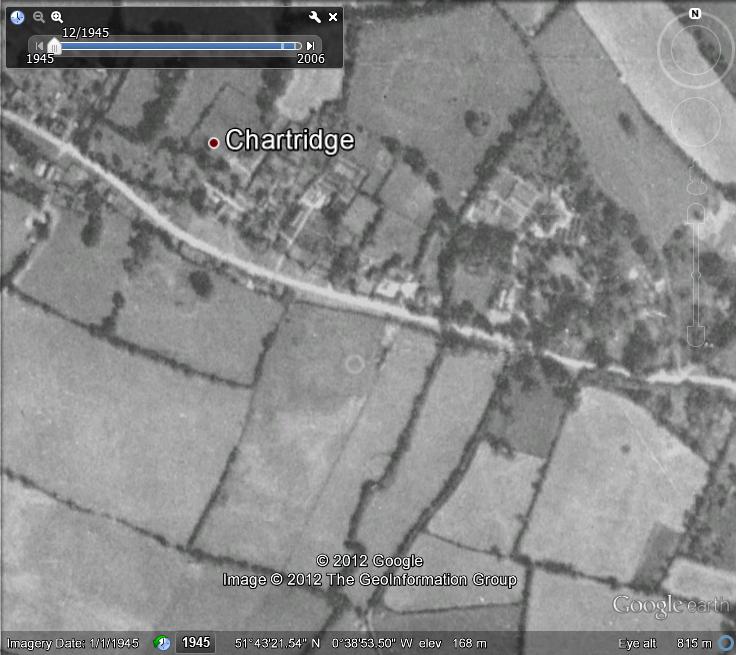Click zoom in button atop zoom slider
The width and height of the screenshot is (736, 655).
(x=695, y=213)
